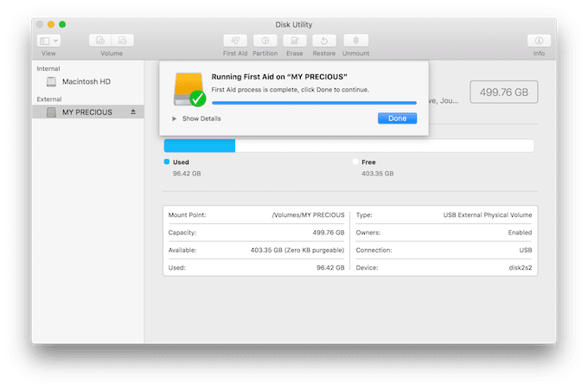
Task: Click the Capacity 499.76 GB table value
Action: coord(329,233)
